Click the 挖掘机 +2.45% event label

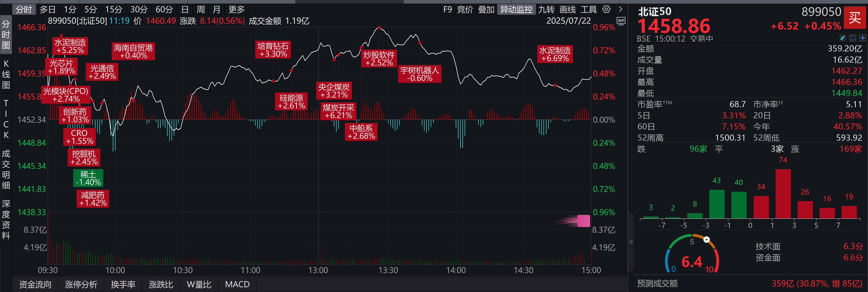tap(84, 157)
